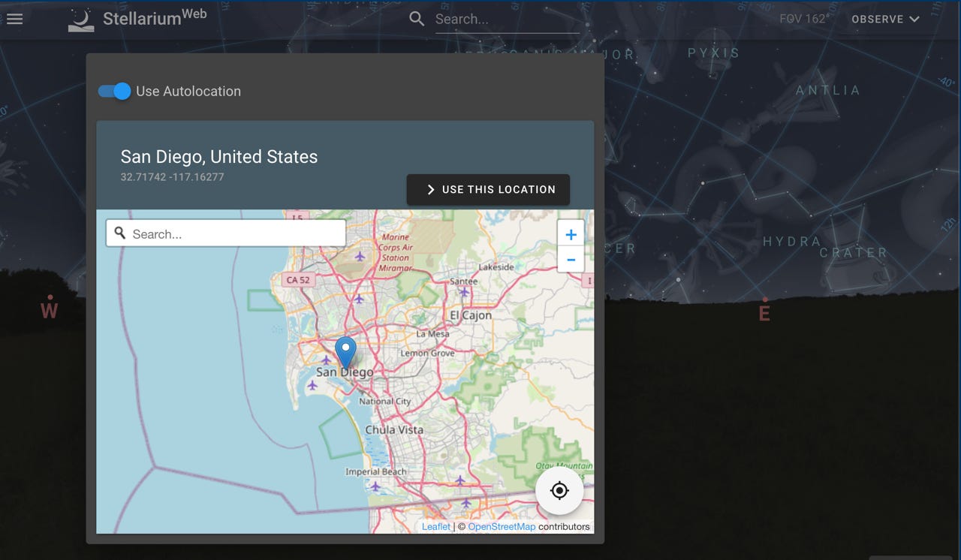The height and width of the screenshot is (560, 961).
Task: Click the top sky search magnifier icon
Action: click(417, 19)
